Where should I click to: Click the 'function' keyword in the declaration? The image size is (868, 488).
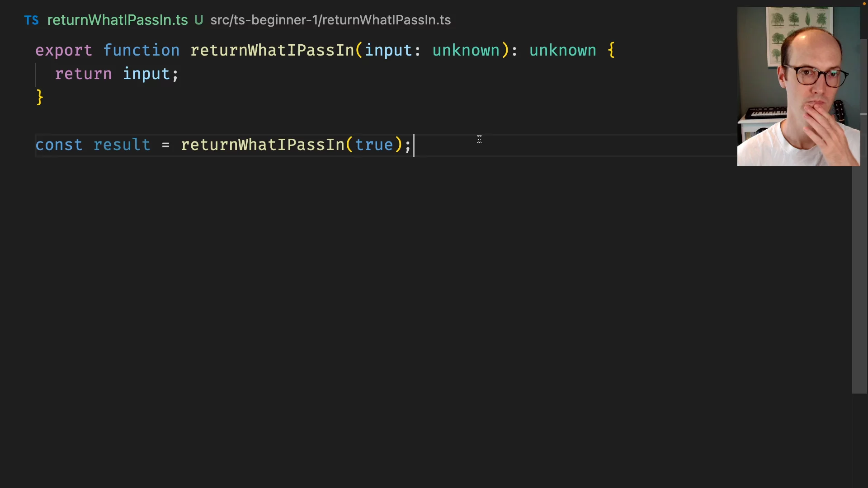(x=141, y=50)
